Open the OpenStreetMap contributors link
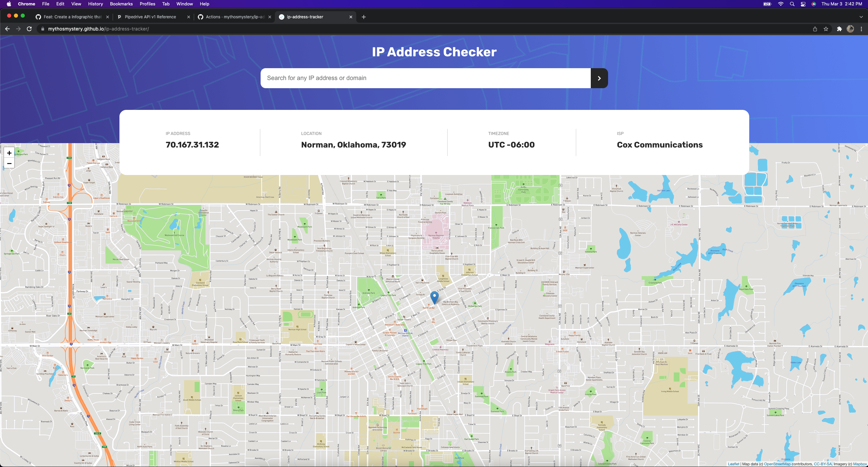Image resolution: width=868 pixels, height=467 pixels. click(777, 464)
